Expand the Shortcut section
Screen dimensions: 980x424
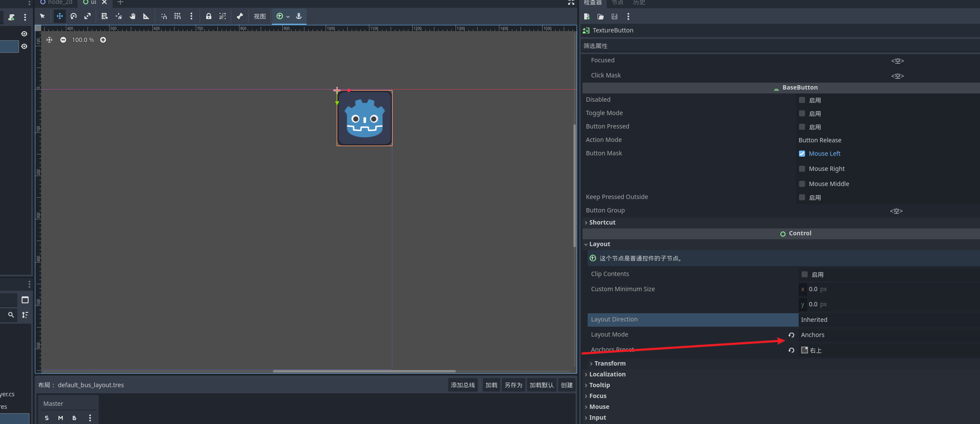[602, 222]
